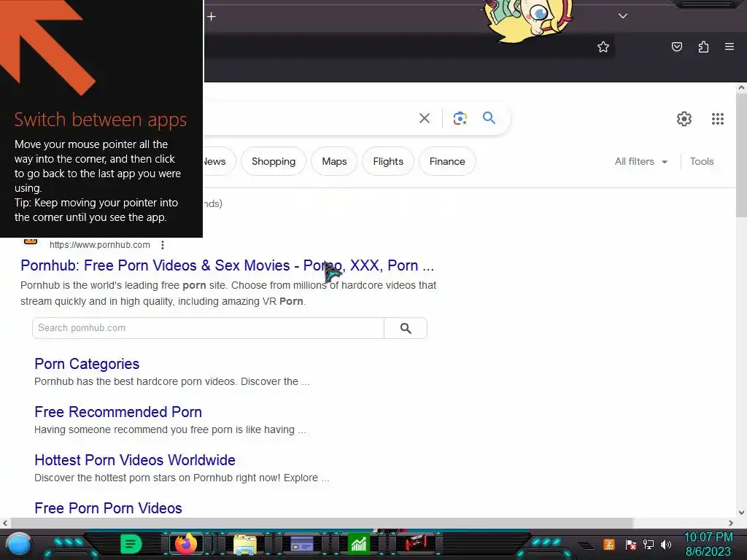Submit the search with blue magnifier icon
The height and width of the screenshot is (560, 747).
point(489,117)
